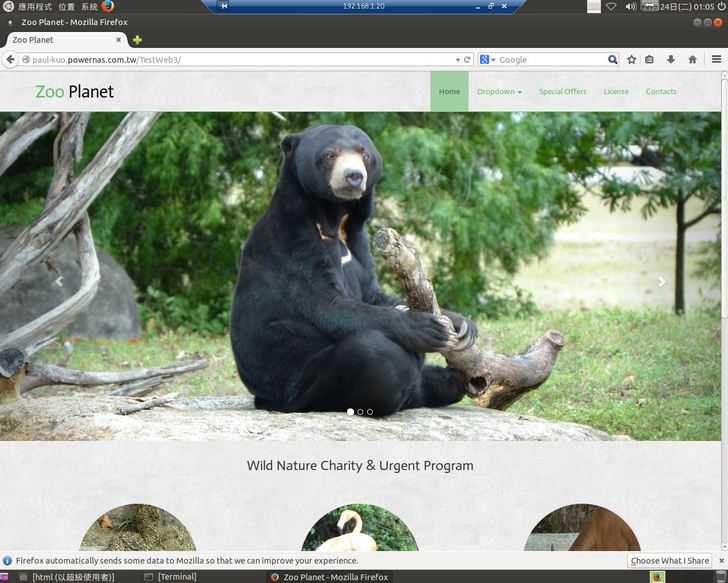Viewport: 728px width, 583px height.
Task: Open the bookmarks list icon
Action: [x=650, y=59]
